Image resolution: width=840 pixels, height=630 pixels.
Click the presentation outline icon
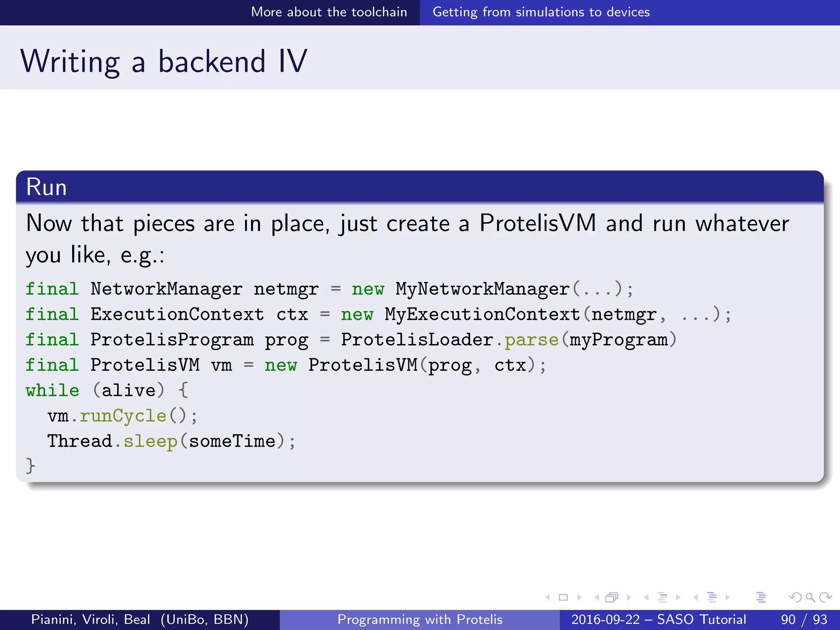coord(761,598)
